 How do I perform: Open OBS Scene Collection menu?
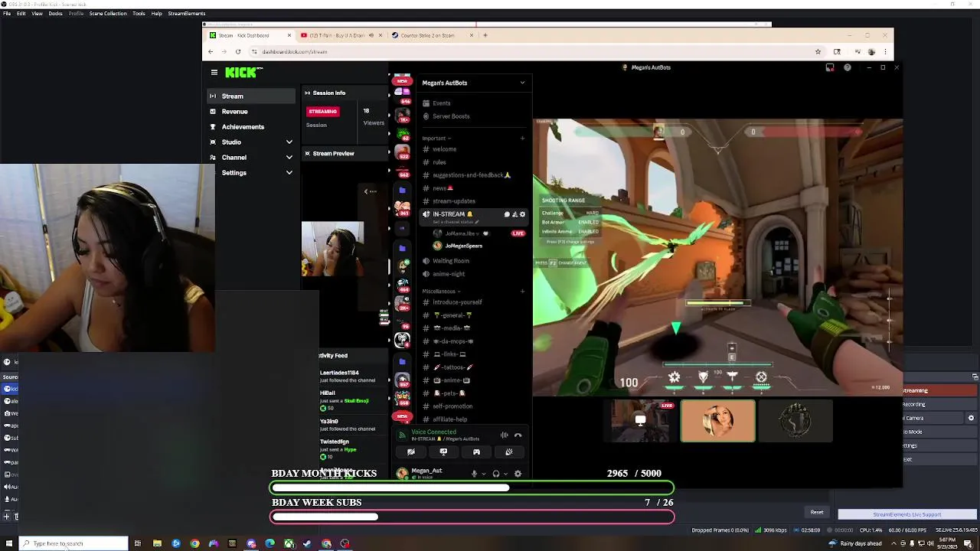pyautogui.click(x=108, y=14)
